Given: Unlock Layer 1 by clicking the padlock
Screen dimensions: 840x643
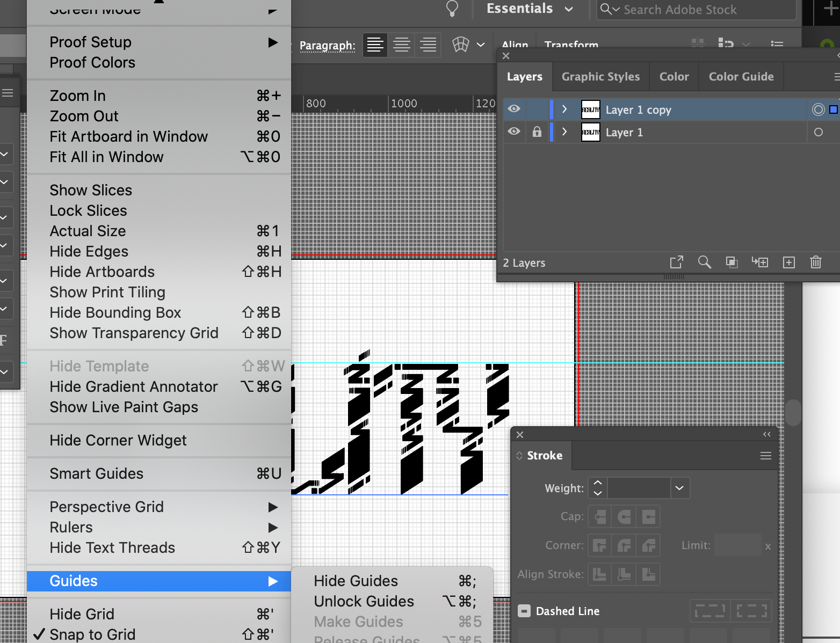Looking at the screenshot, I should (537, 132).
